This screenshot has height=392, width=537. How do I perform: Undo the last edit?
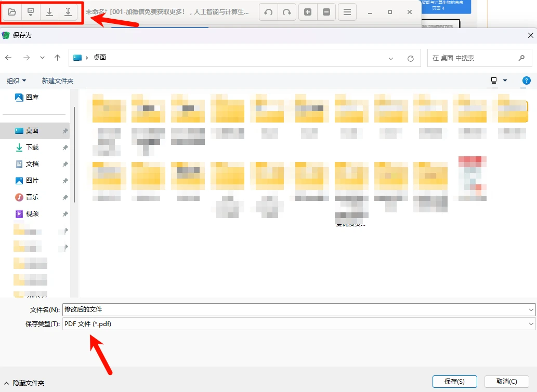pyautogui.click(x=268, y=12)
